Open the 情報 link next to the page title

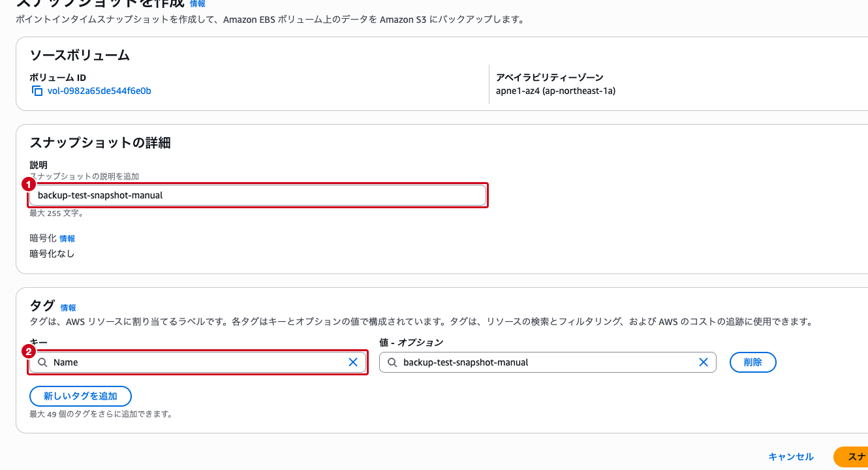point(197,4)
